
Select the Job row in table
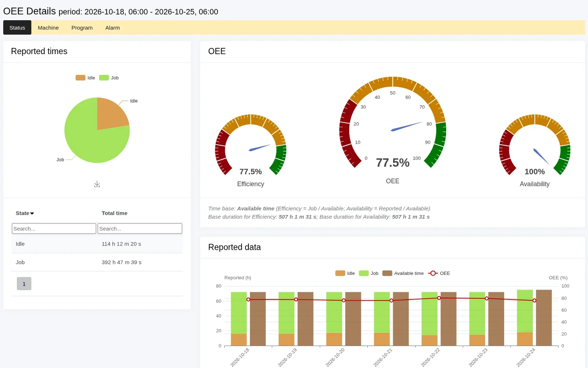click(97, 262)
